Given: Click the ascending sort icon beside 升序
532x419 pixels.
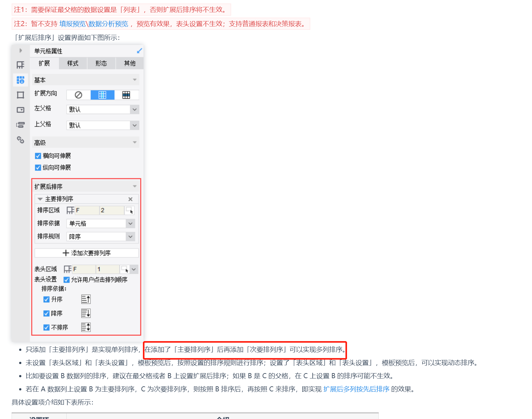Looking at the screenshot, I should pos(86,299).
